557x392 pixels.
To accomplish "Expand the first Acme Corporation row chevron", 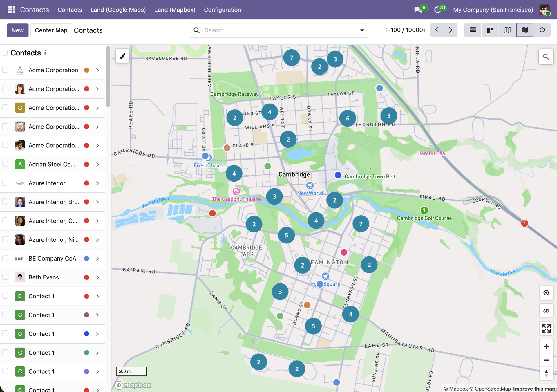I will coord(97,70).
